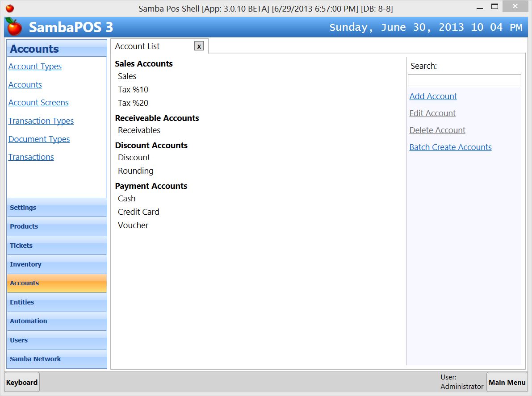The height and width of the screenshot is (396, 532).
Task: View the Transactions list
Action: (x=31, y=157)
